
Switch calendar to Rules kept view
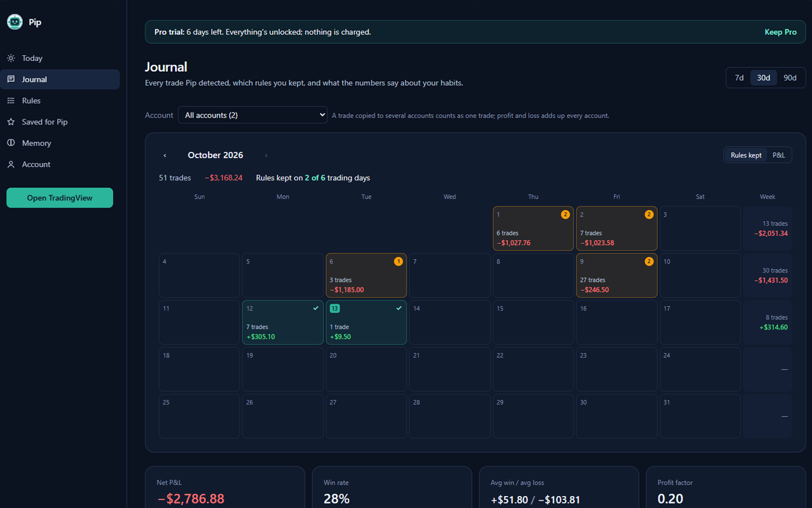pyautogui.click(x=746, y=156)
